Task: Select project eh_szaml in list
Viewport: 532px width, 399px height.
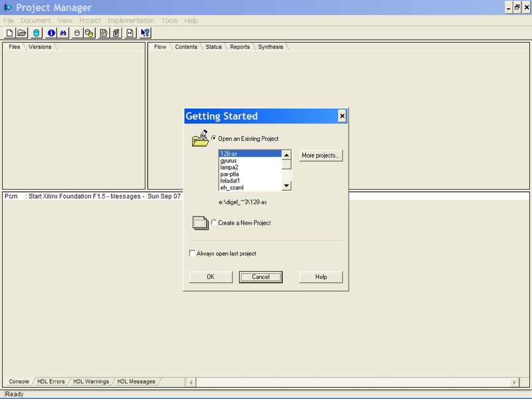Action: [x=250, y=187]
